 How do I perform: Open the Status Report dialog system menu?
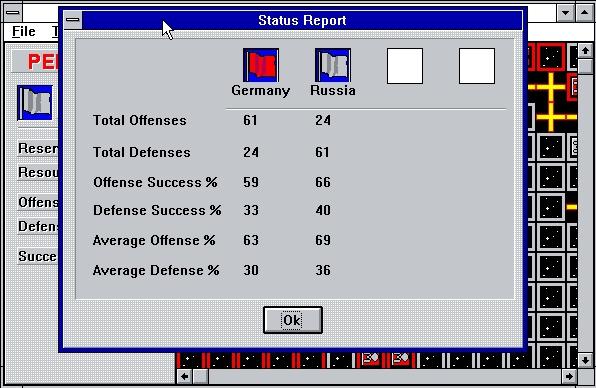tap(73, 20)
